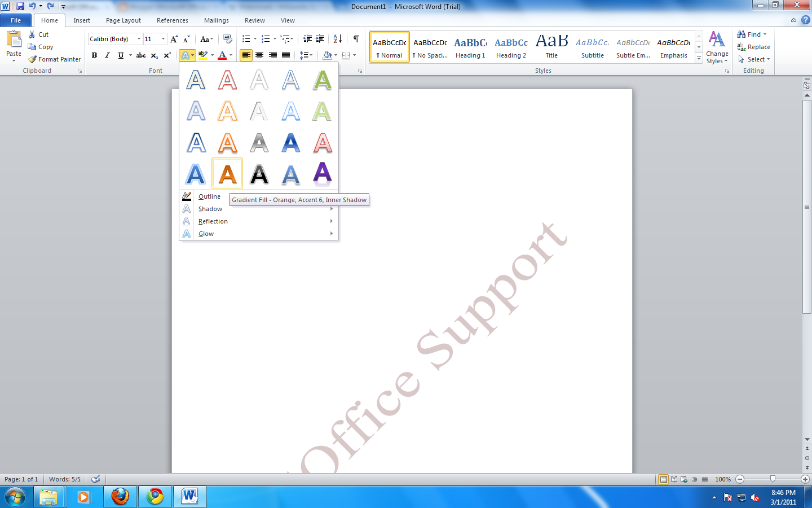Toggle Strikethrough formatting
812x508 pixels.
click(141, 55)
